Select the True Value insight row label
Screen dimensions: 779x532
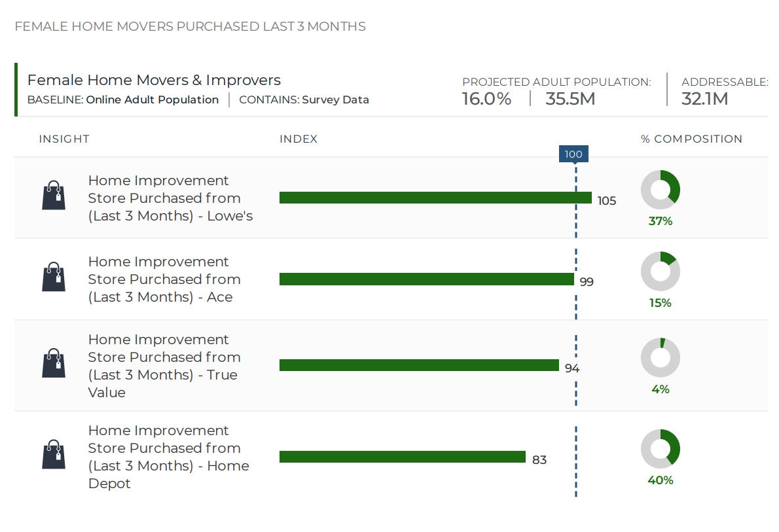pyautogui.click(x=164, y=366)
